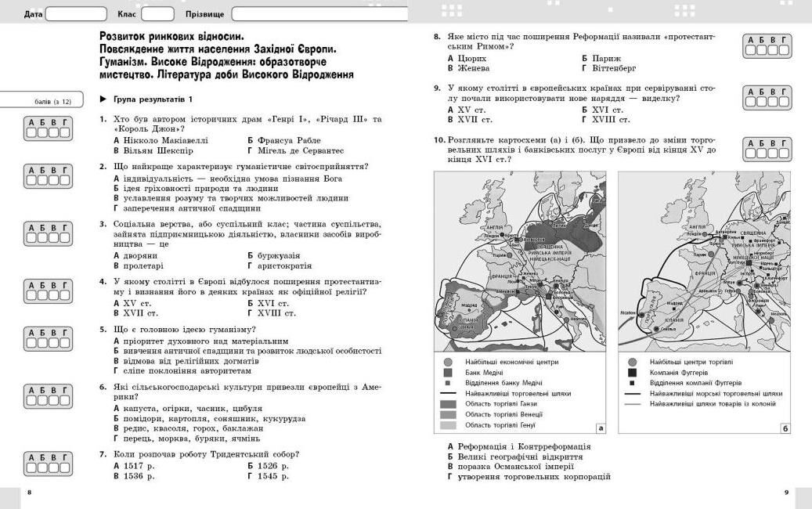Click the Компанія Фуггерів square legend icon

point(633,373)
